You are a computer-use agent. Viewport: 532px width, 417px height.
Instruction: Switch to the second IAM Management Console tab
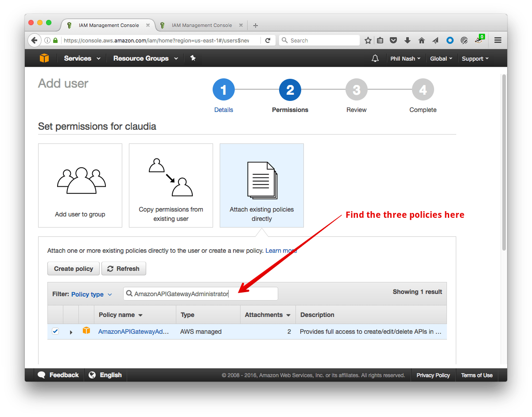tap(202, 25)
